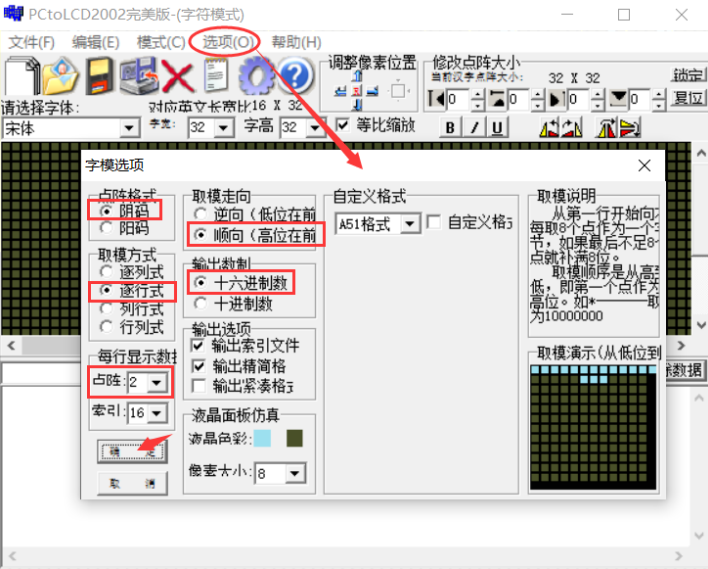The width and height of the screenshot is (708, 569).
Task: Select 阳码 radio button
Action: (x=106, y=228)
